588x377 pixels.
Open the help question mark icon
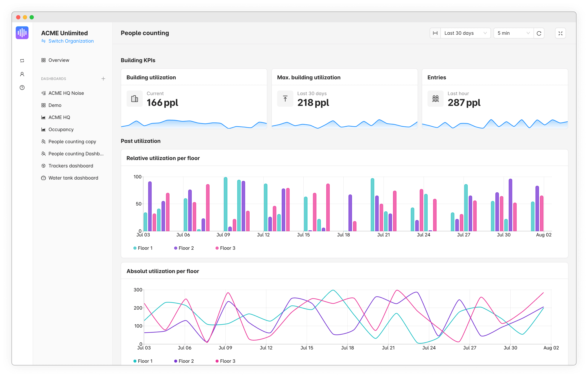[x=22, y=88]
